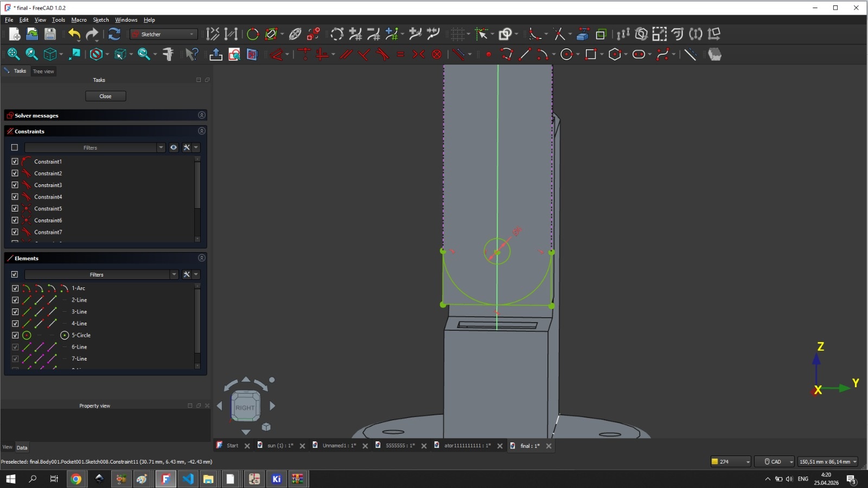868x488 pixels.
Task: Click Fit all zoom icon
Action: (14, 54)
